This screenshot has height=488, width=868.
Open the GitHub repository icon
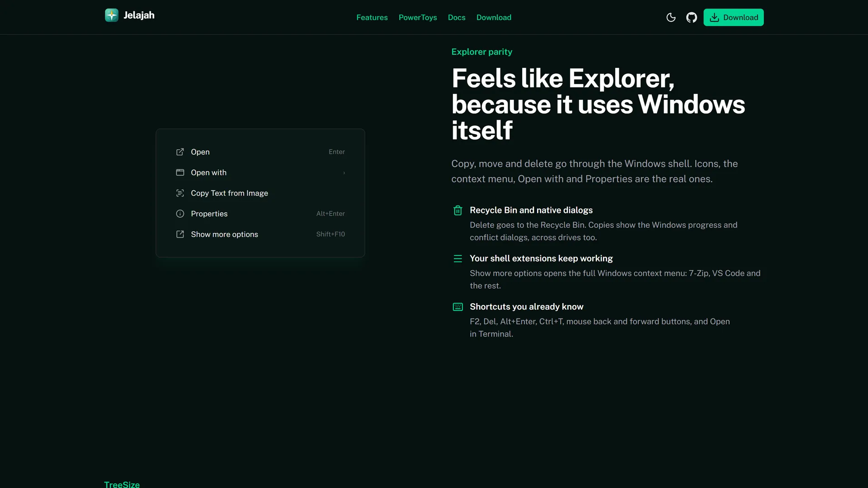(x=691, y=17)
